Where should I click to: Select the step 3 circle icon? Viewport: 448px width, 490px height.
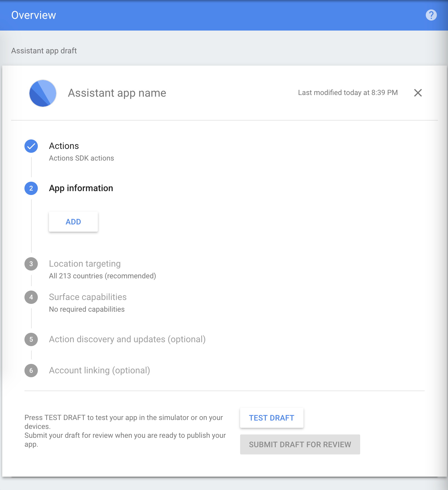click(31, 264)
